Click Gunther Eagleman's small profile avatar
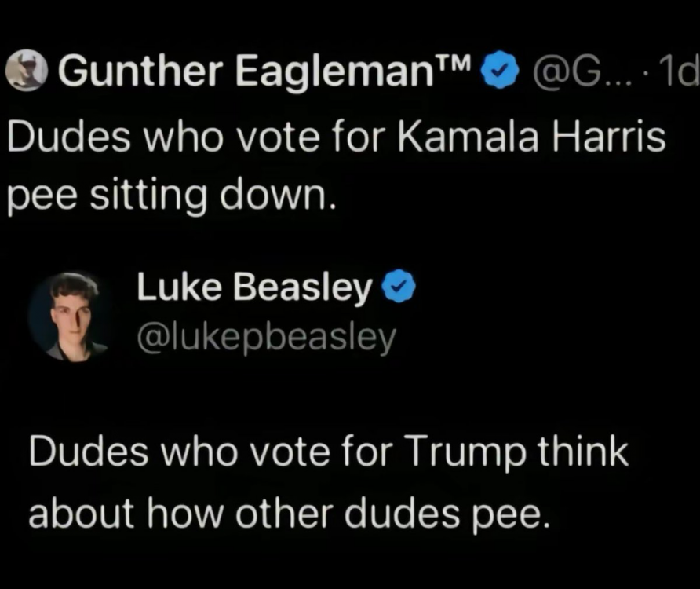Screen dimensions: 700x589 click(26, 73)
